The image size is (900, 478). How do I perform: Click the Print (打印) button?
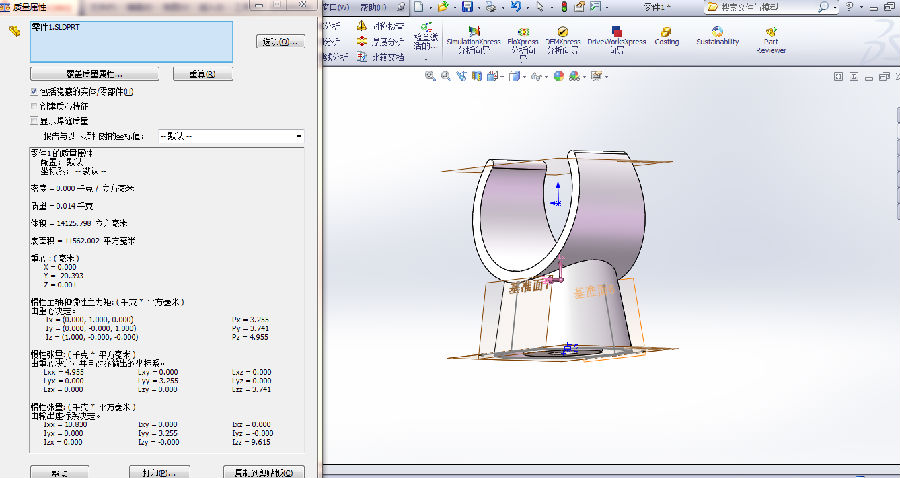[x=158, y=471]
